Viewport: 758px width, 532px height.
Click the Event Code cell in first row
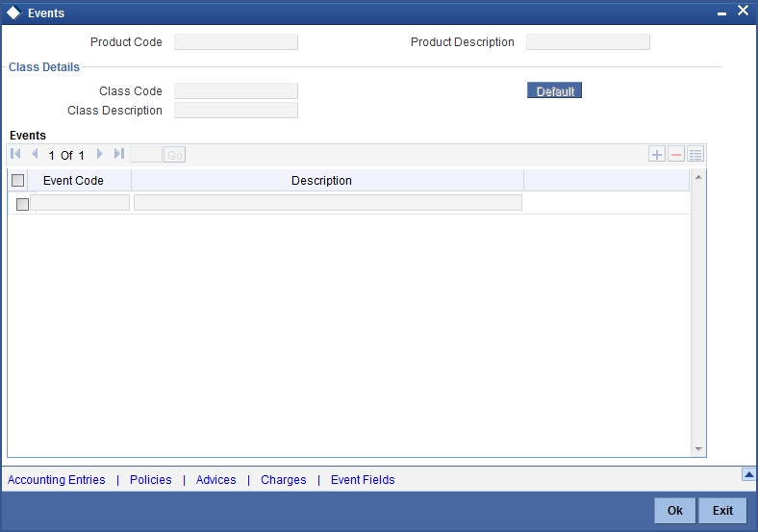pos(80,203)
